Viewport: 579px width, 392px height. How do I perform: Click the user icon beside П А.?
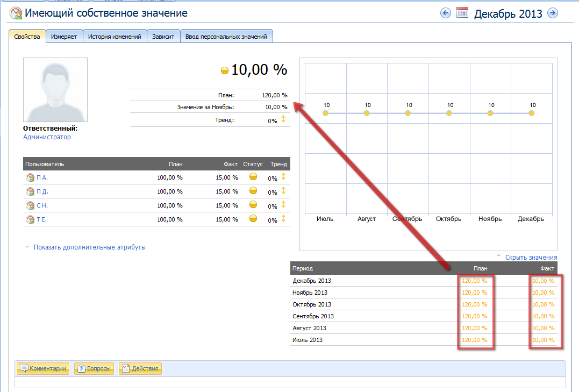point(30,177)
